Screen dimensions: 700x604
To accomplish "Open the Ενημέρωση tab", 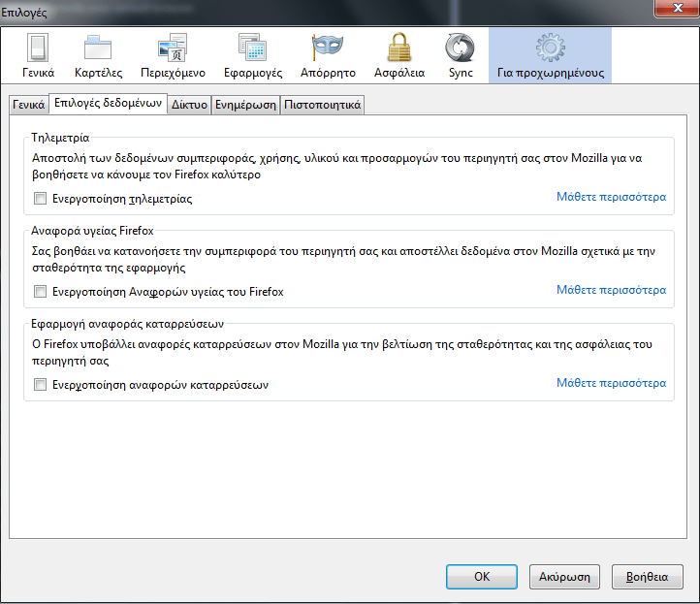I will pyautogui.click(x=245, y=105).
